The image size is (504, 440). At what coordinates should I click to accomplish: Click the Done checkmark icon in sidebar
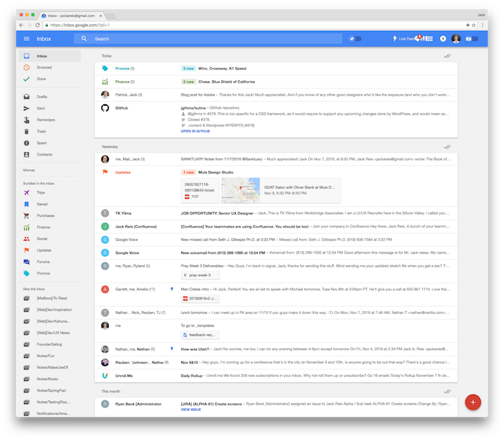pyautogui.click(x=26, y=79)
